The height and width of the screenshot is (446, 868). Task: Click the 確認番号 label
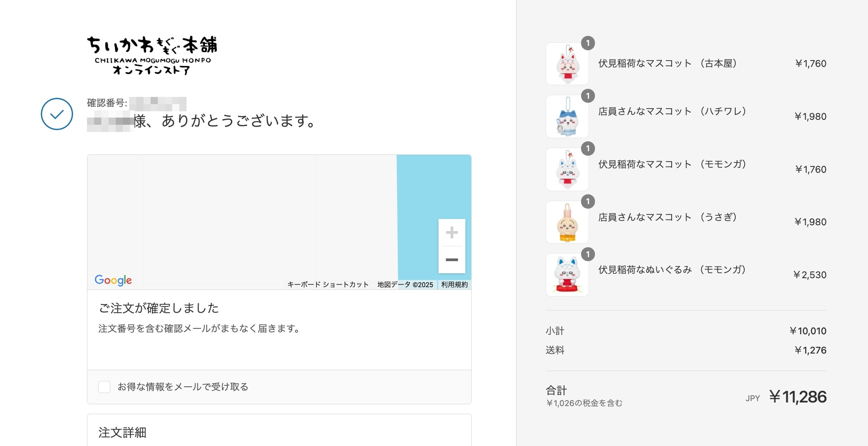click(107, 103)
